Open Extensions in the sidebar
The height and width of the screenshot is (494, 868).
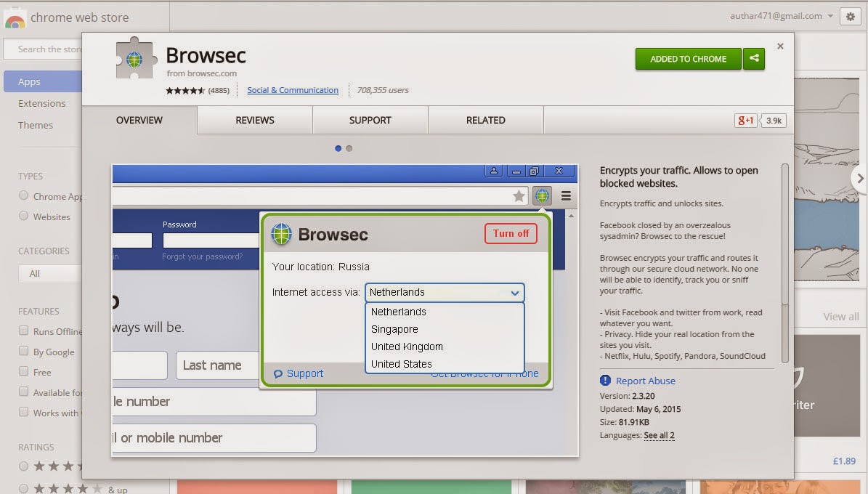click(41, 104)
